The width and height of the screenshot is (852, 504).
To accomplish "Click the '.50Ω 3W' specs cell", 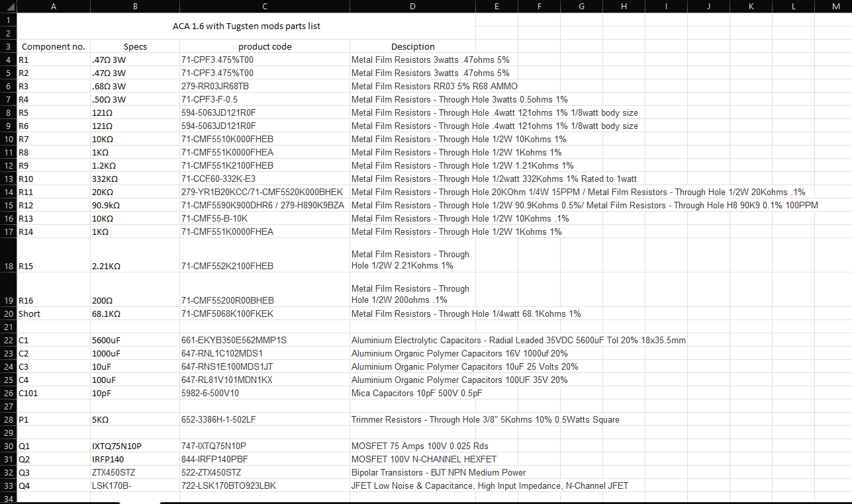I will 135,99.
